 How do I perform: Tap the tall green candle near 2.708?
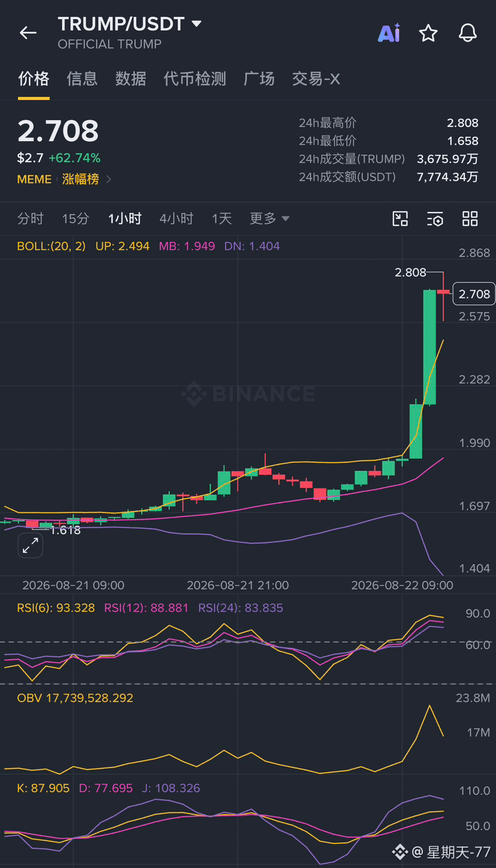[430, 347]
